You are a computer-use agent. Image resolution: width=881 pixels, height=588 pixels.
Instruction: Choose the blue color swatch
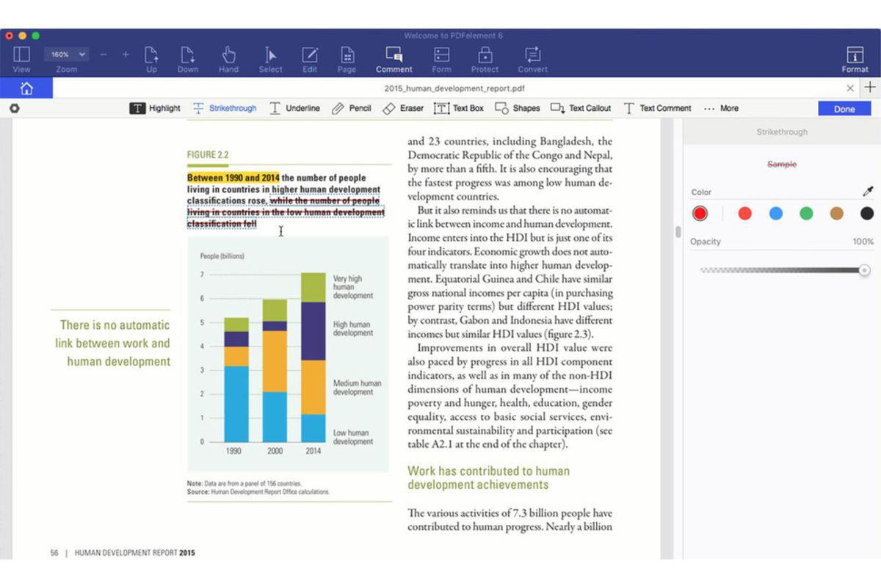[776, 214]
